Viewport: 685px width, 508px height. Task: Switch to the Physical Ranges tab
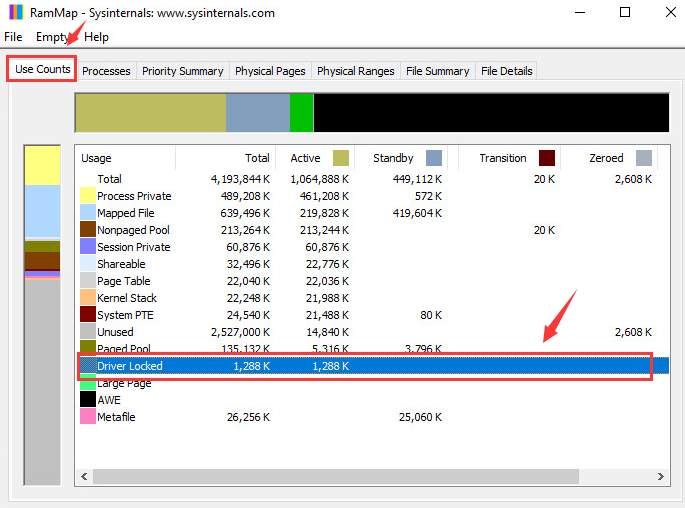click(356, 71)
